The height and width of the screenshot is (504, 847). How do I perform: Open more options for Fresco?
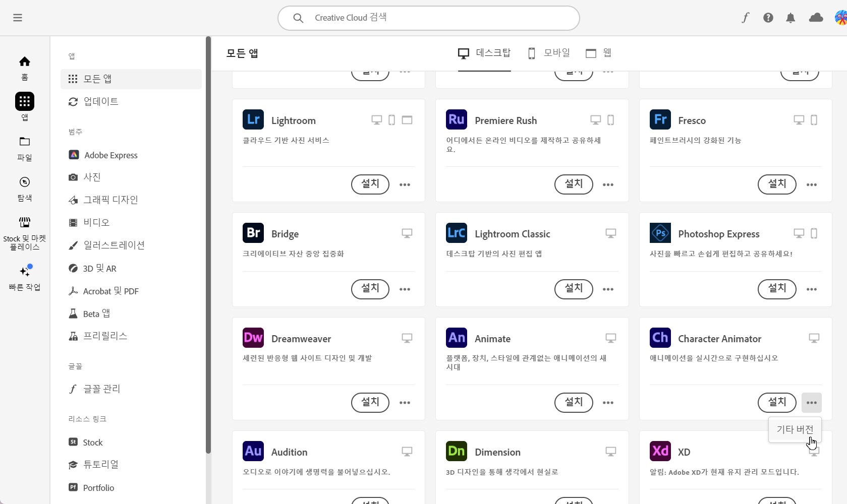tap(812, 184)
